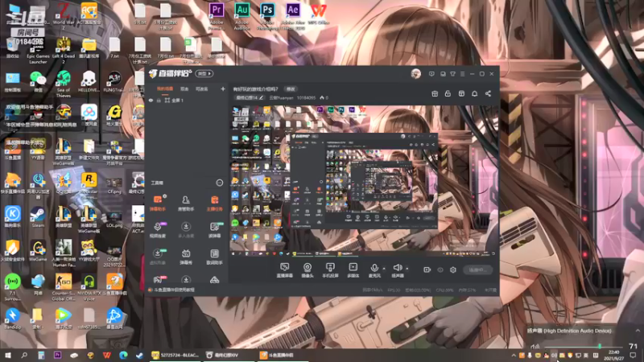Add 摄像头 camera source

point(308,270)
